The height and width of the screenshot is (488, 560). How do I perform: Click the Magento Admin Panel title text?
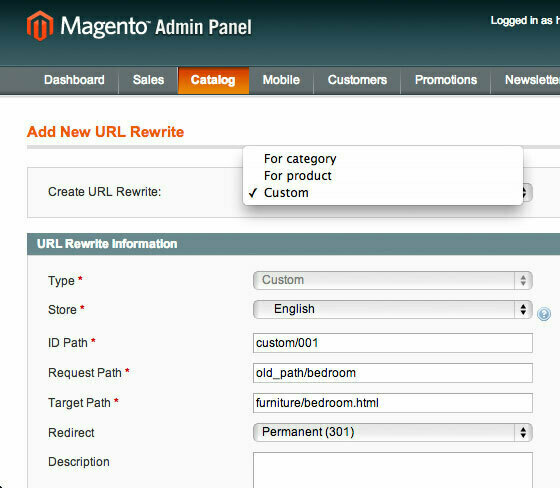point(156,27)
